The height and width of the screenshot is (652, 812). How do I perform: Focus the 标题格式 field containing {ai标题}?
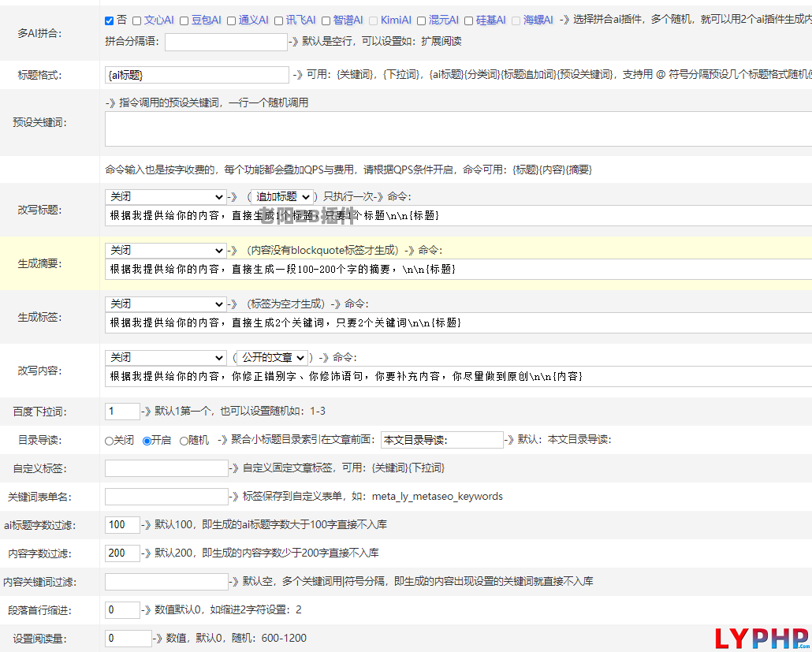(197, 75)
